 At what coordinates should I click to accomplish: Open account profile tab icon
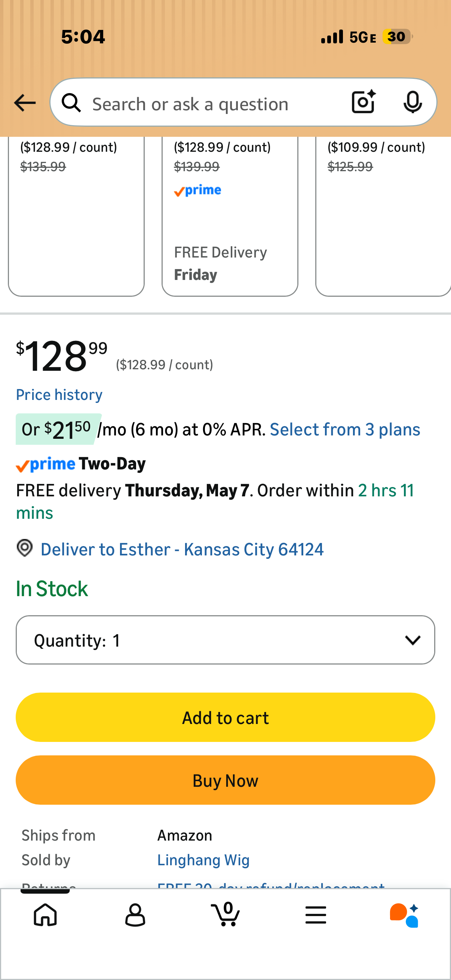[135, 915]
